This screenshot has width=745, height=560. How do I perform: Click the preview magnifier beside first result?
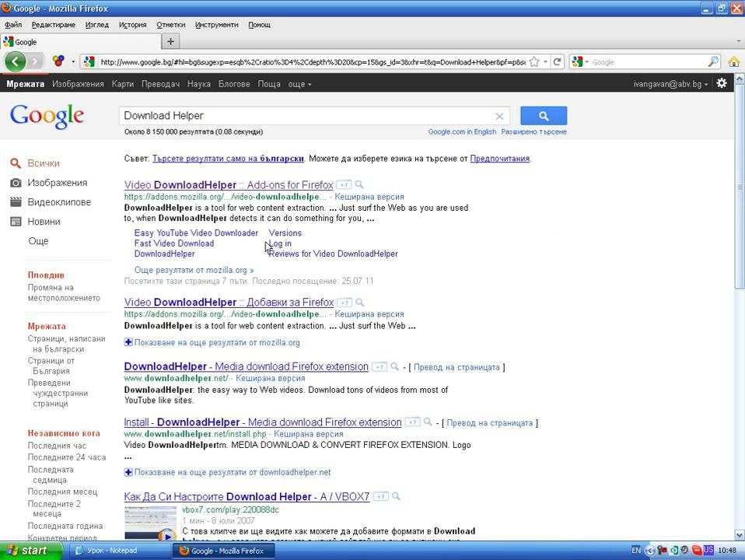pyautogui.click(x=359, y=185)
